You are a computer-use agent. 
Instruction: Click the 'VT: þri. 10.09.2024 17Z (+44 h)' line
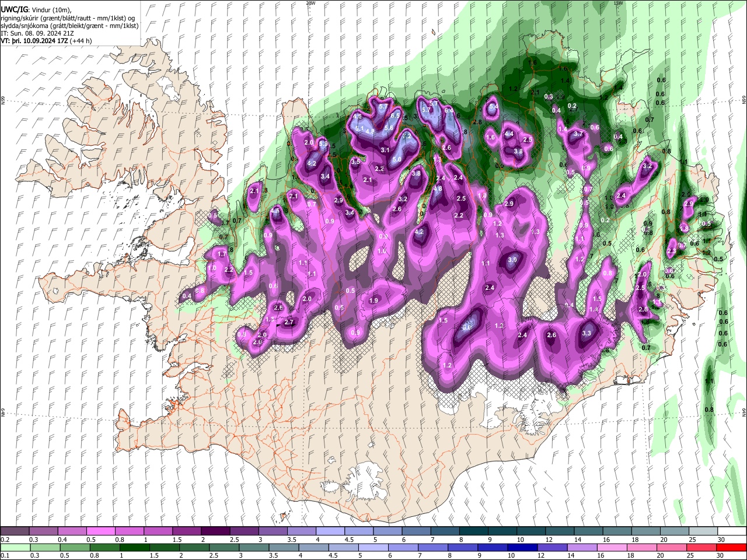46,41
